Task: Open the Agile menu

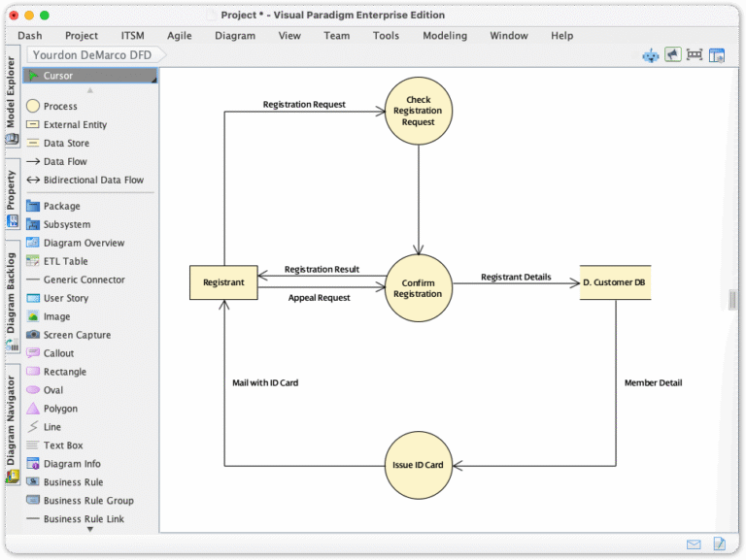Action: 180,36
